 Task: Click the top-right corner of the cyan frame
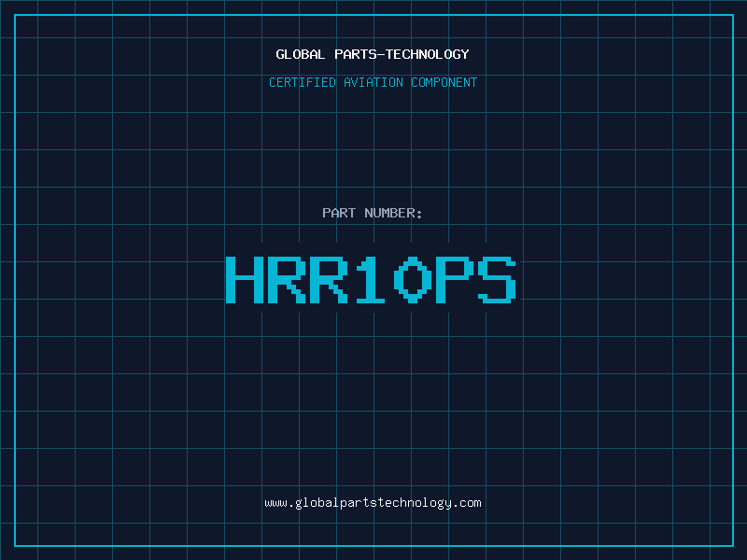point(732,15)
